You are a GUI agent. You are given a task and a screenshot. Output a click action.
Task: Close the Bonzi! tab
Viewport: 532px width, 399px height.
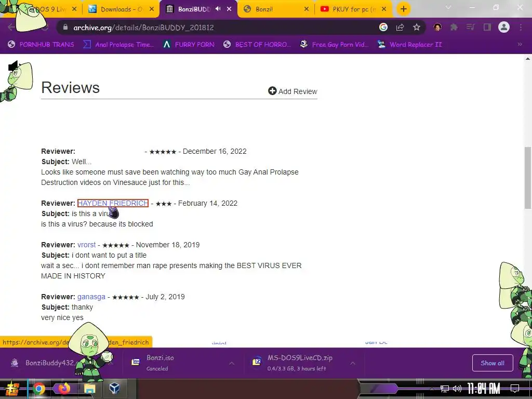[307, 9]
